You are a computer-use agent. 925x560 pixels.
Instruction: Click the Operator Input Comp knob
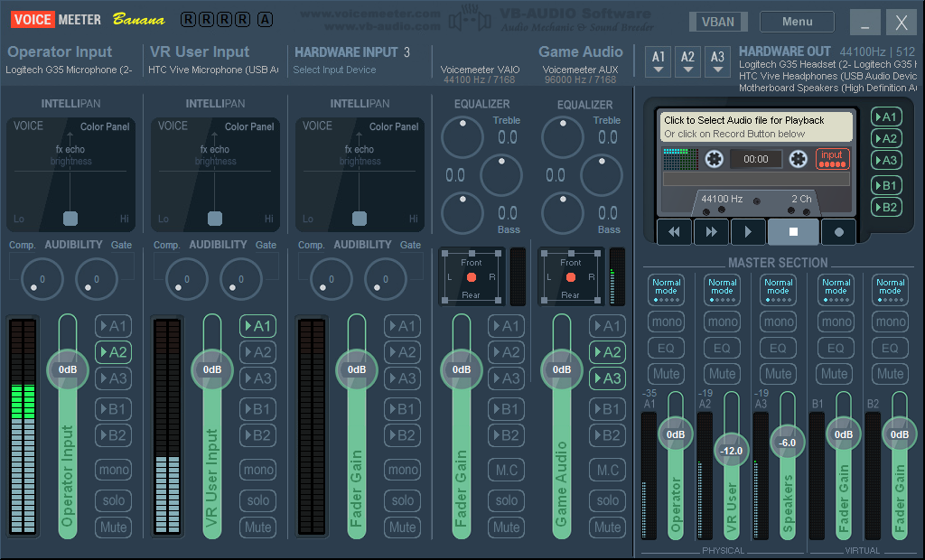tap(42, 279)
